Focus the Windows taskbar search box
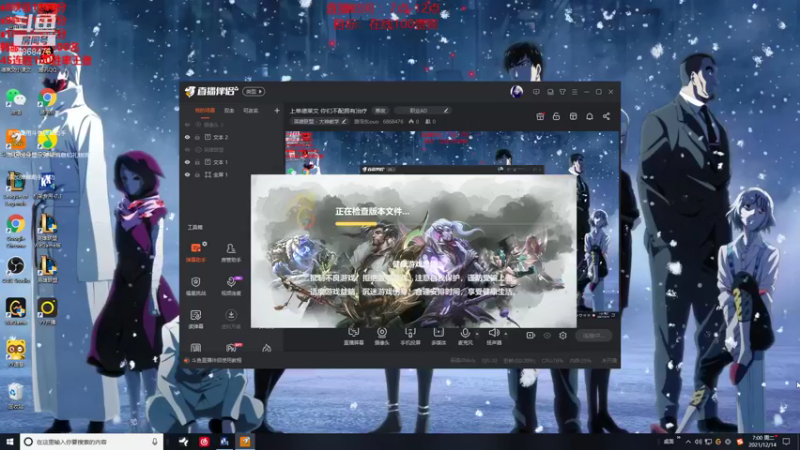Image resolution: width=800 pixels, height=450 pixels. [92, 441]
